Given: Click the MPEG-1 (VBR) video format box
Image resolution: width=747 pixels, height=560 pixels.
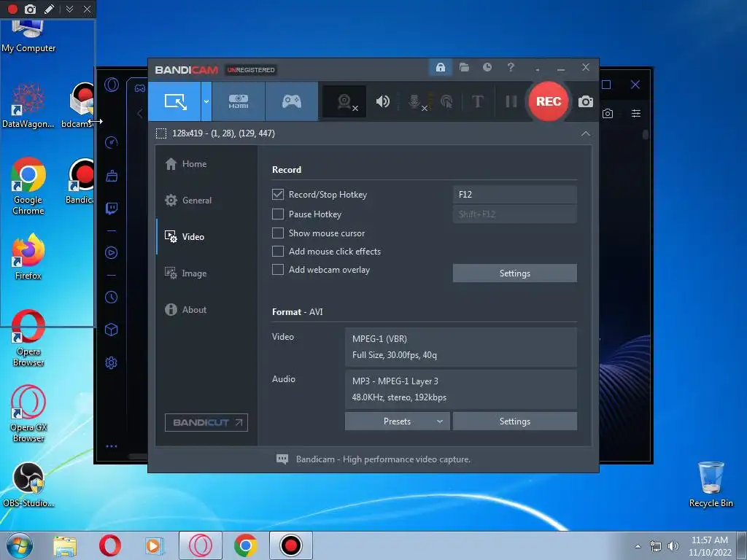Looking at the screenshot, I should point(461,347).
